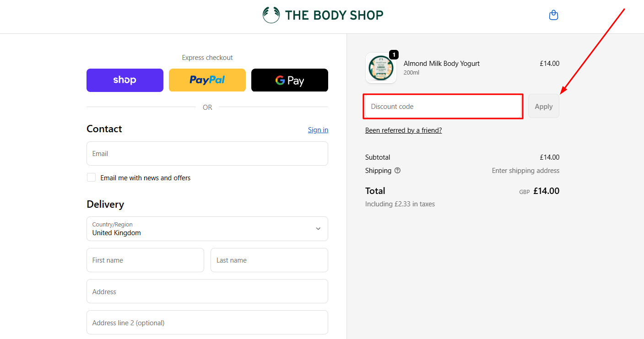Focus the First name field
644x339 pixels.
(x=145, y=260)
